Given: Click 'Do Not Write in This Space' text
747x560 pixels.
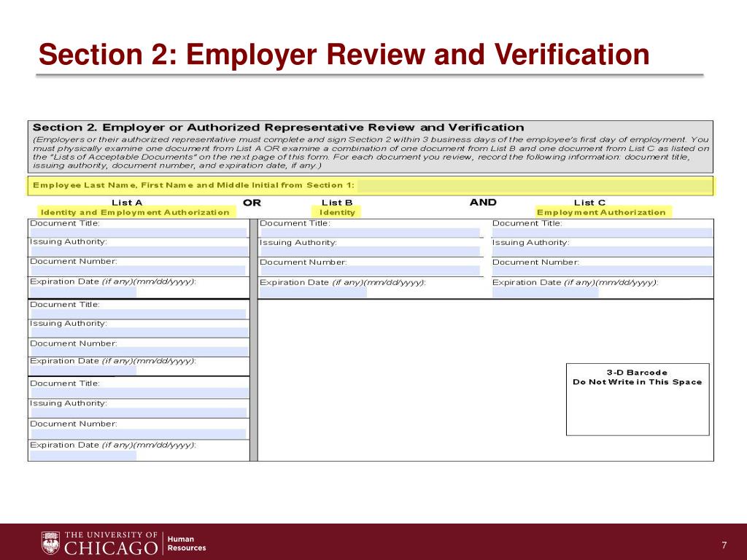Looking at the screenshot, I should click(638, 382).
